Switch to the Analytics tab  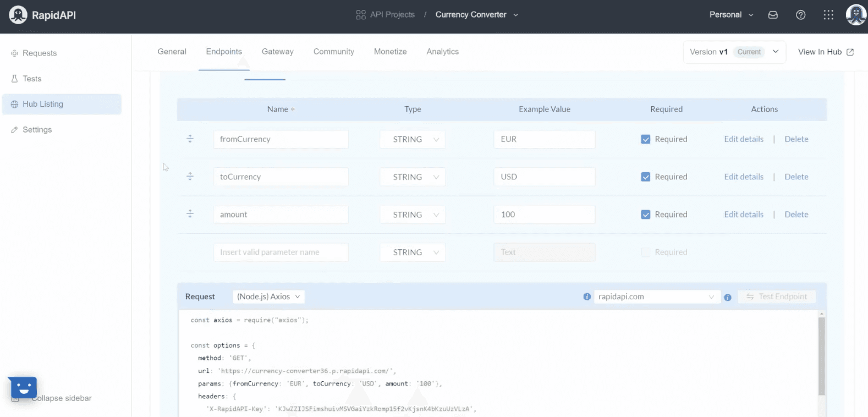click(443, 52)
